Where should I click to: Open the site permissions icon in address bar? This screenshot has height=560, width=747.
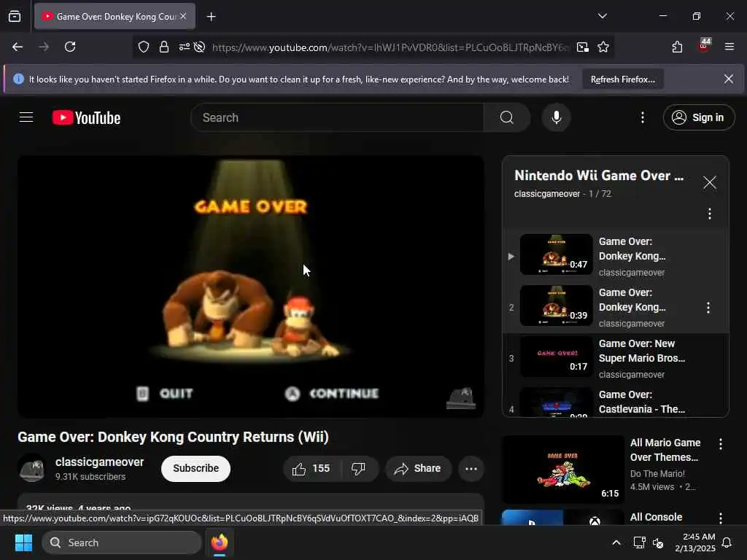(184, 47)
